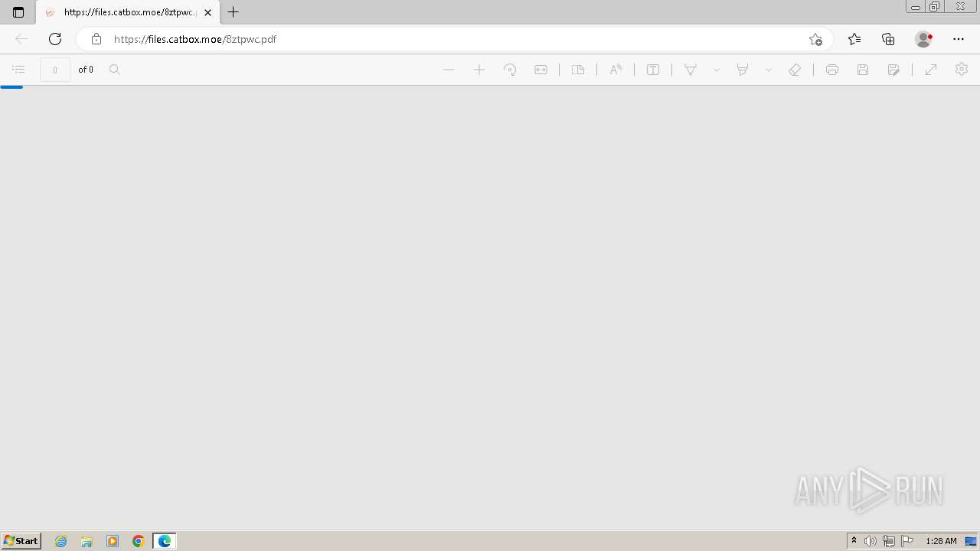The height and width of the screenshot is (551, 980).
Task: Click the 1:28 AM clock
Action: 941,541
